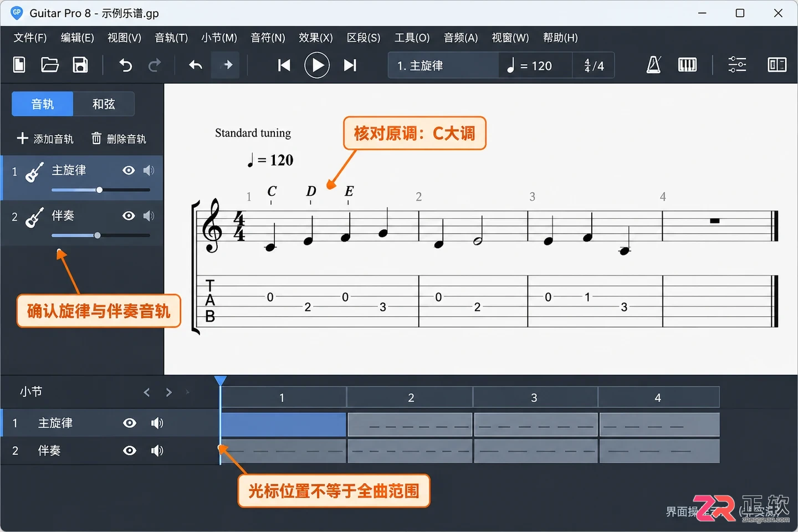The height and width of the screenshot is (532, 798).
Task: Select bar 3 header in the timeline
Action: coord(535,397)
